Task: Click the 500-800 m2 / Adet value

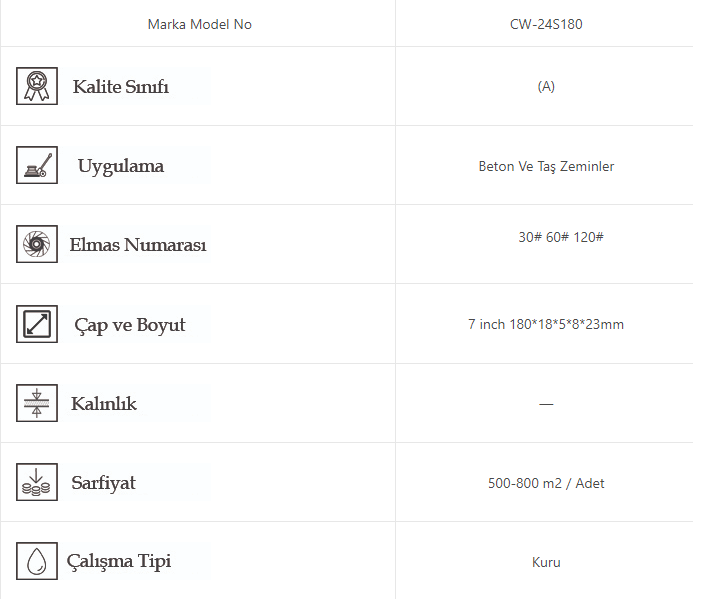Action: 546,483
